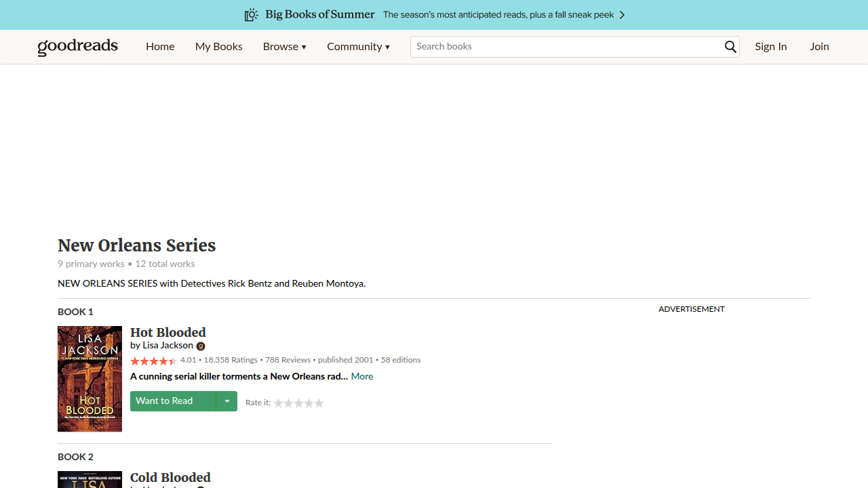Click the Hot Blooded average rating stars
The image size is (868, 488).
click(x=153, y=361)
